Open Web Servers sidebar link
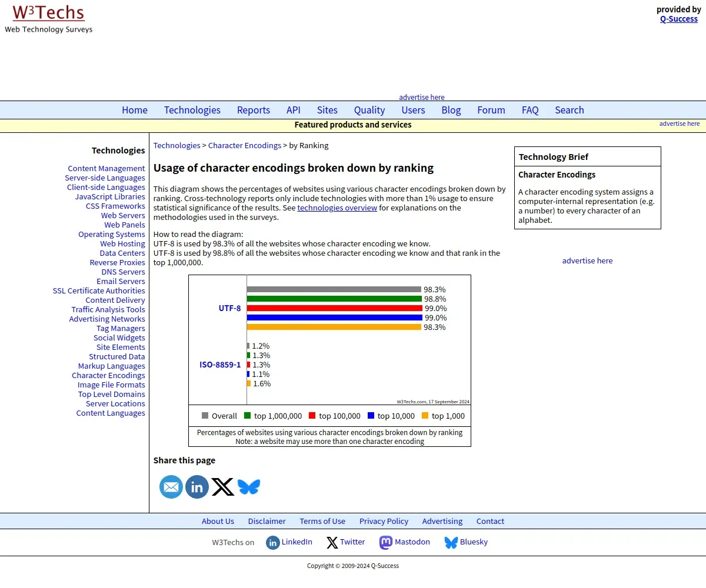This screenshot has width=706, height=588. coord(123,215)
